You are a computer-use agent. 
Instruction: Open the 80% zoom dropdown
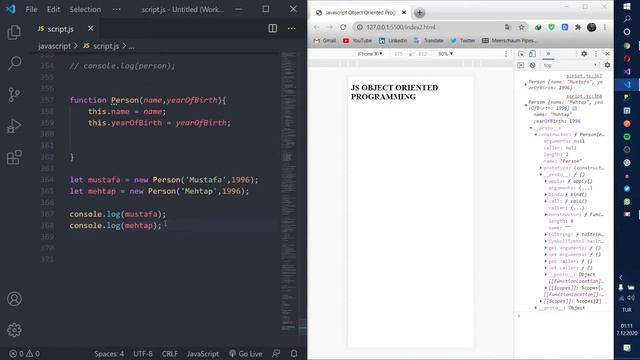pos(445,53)
